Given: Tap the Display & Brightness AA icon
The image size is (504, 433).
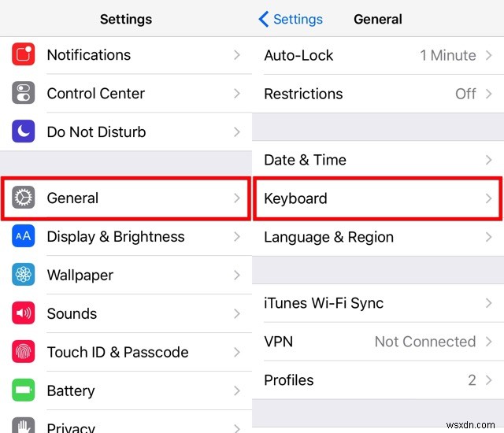Looking at the screenshot, I should tap(24, 237).
